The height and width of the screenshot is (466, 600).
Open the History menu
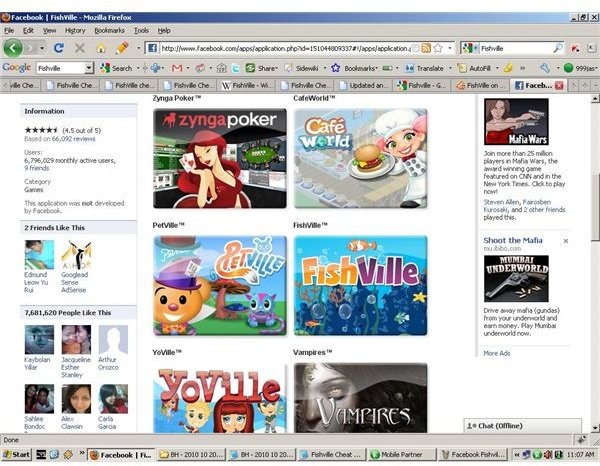pos(75,31)
